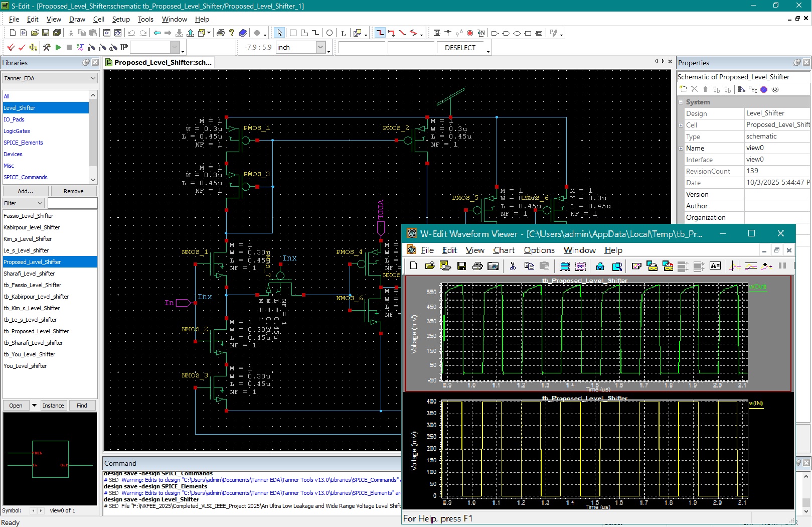Toggle the eye visibility icon in Properties panel
The width and height of the screenshot is (812, 527).
point(775,89)
